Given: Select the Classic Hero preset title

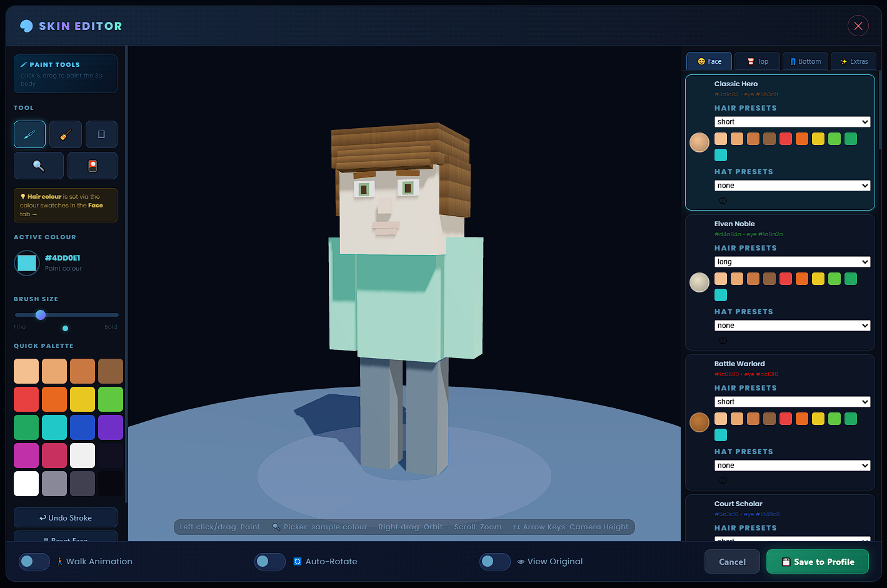Looking at the screenshot, I should (x=736, y=84).
